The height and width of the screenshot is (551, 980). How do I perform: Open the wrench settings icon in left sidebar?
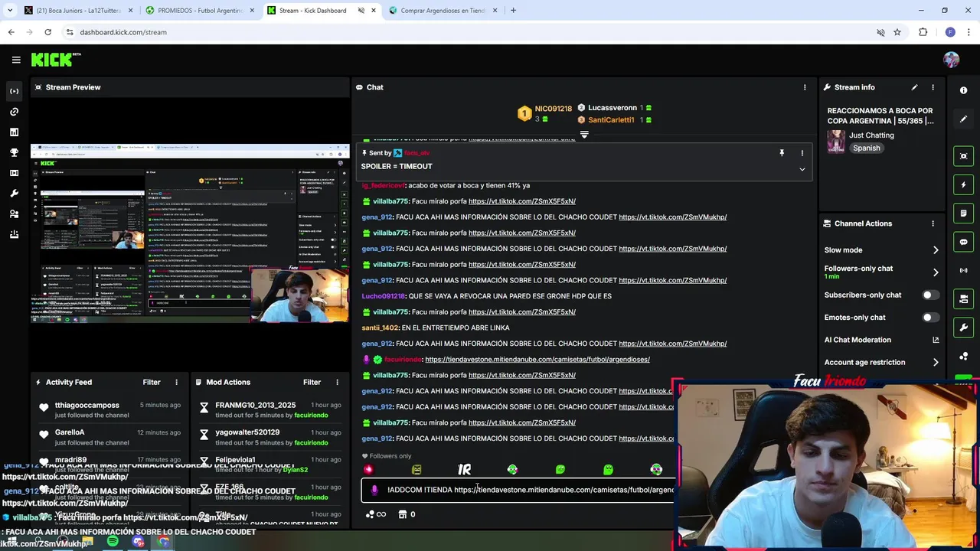[14, 194]
